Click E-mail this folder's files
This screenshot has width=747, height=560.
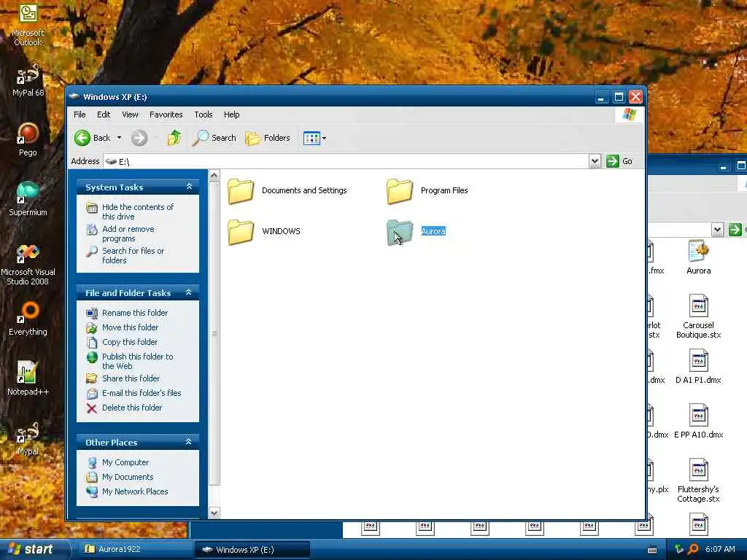click(x=142, y=393)
